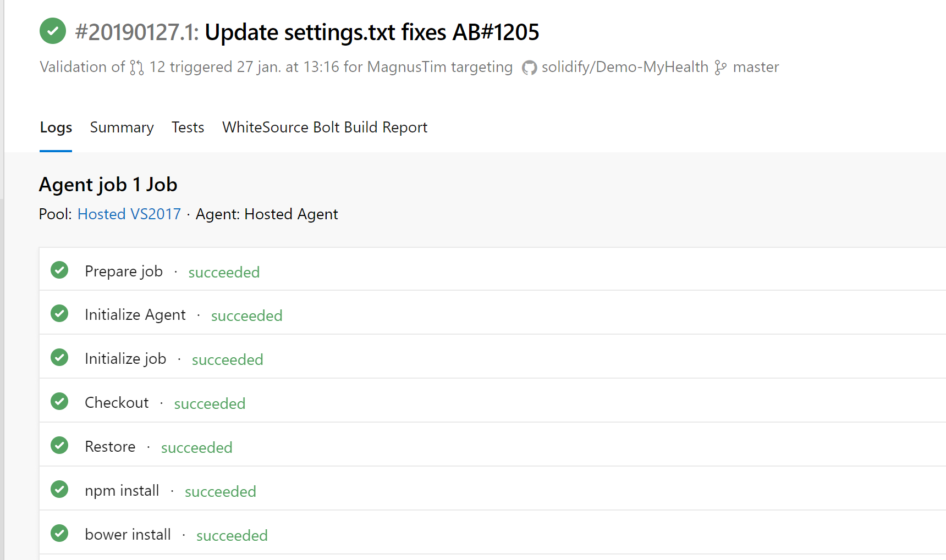Click the Prepare job success checkmark
Viewport: 946px width, 560px height.
(x=59, y=270)
